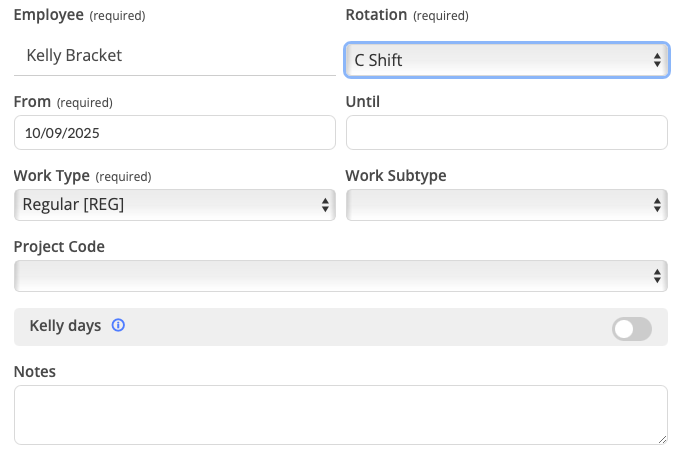The width and height of the screenshot is (689, 461).
Task: Enable the Kelly days toggle switch
Action: 631,329
